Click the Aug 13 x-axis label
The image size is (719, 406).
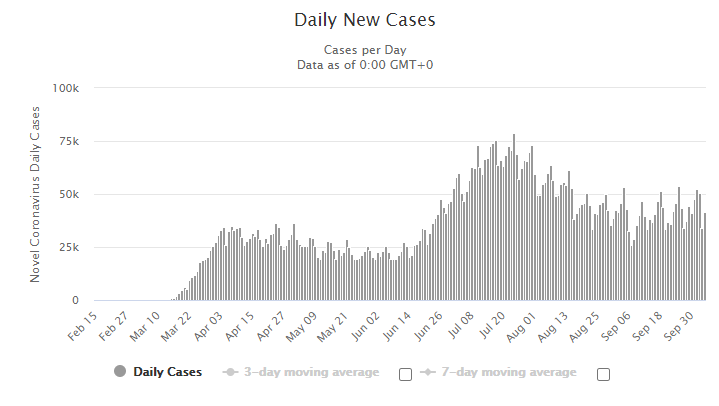click(x=553, y=326)
